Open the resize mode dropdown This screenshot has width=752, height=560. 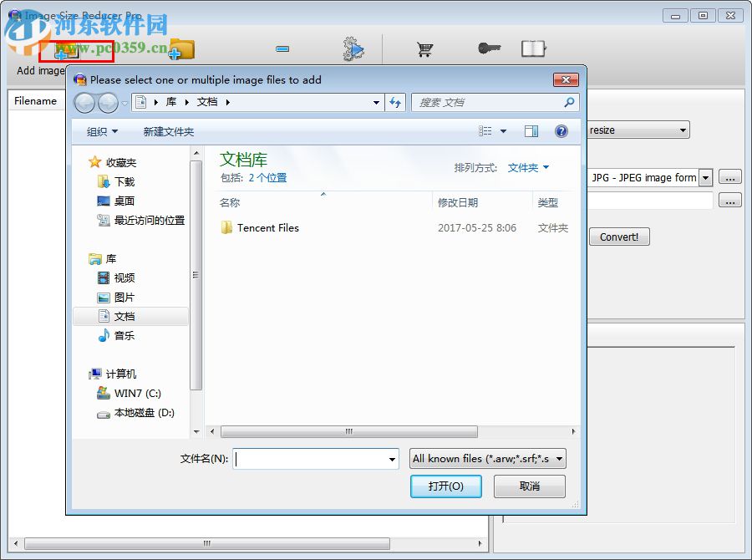coord(683,130)
